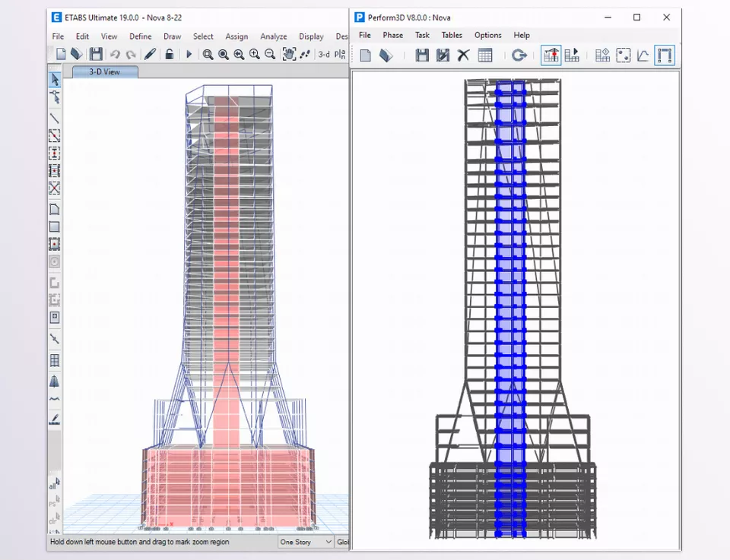The image size is (730, 560).
Task: Open ETABS View menu
Action: pyautogui.click(x=109, y=36)
